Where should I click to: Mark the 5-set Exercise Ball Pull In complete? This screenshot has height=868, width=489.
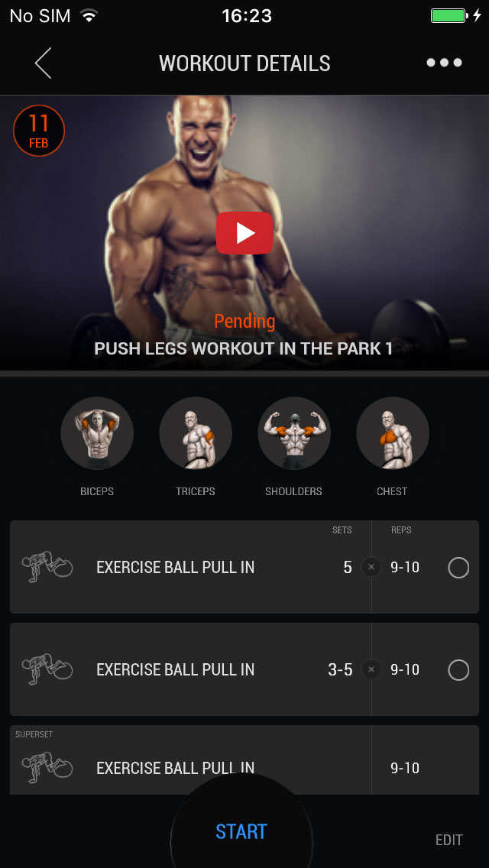458,568
